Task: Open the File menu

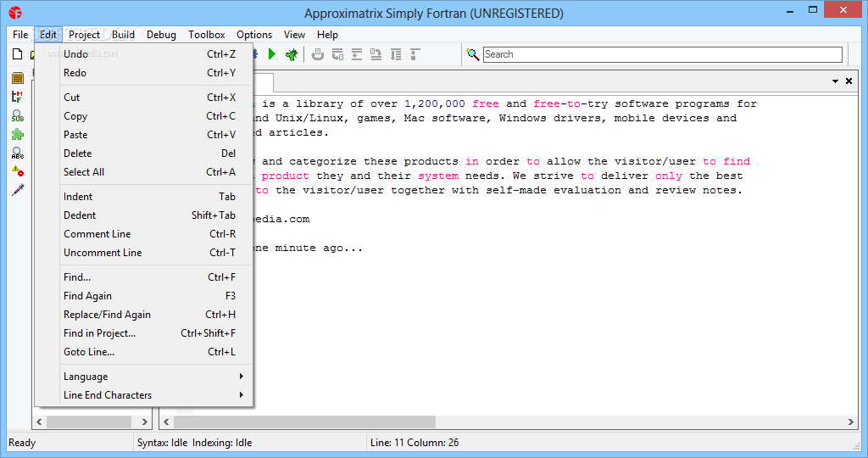Action: pos(20,34)
